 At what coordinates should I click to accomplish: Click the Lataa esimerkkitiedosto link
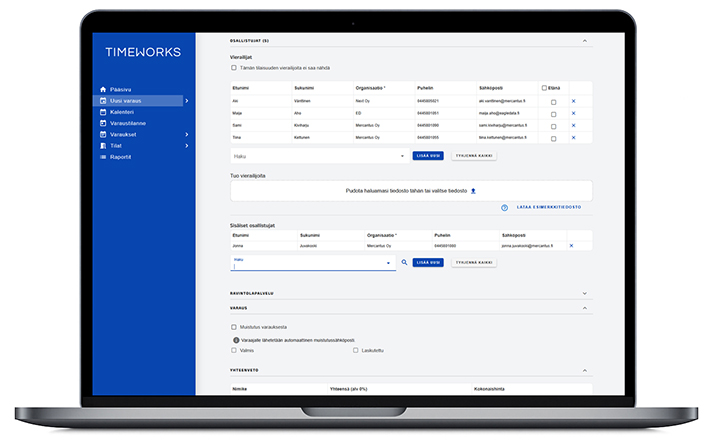point(549,208)
